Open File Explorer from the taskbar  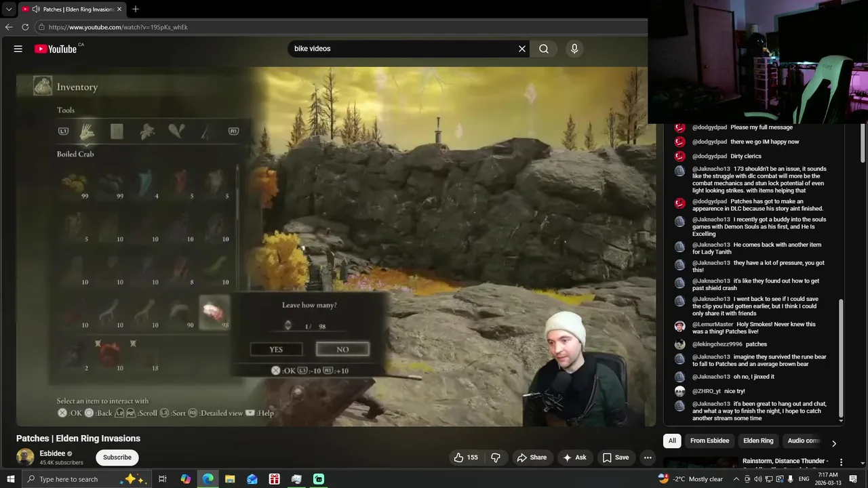click(230, 479)
